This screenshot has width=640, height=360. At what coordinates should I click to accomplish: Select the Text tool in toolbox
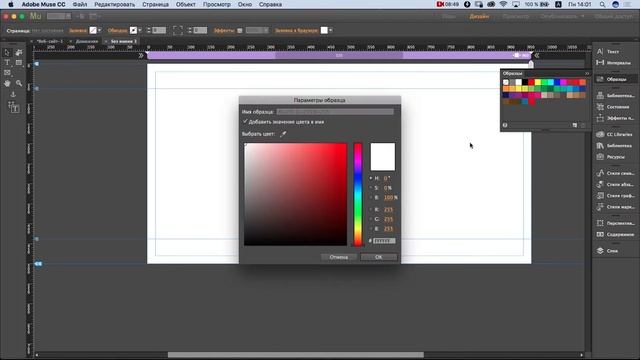tap(7, 63)
